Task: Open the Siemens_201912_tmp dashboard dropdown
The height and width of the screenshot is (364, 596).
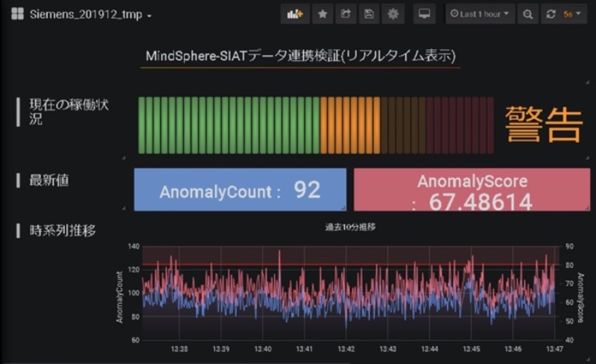Action: (x=90, y=15)
